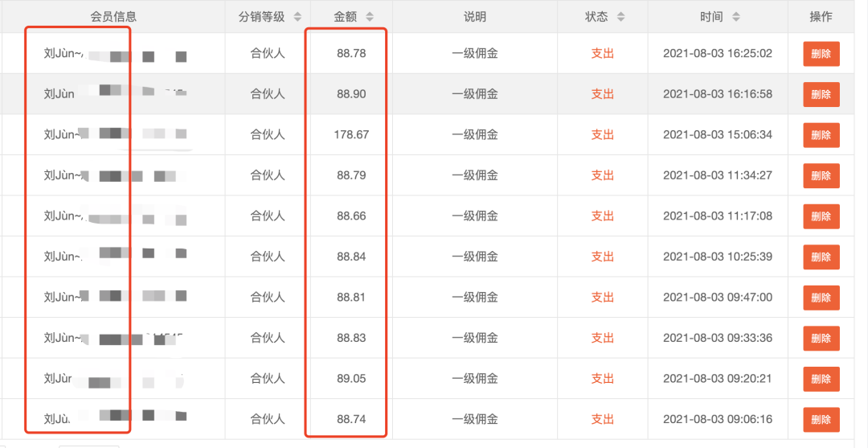Screen dimensions: 868x448
Task: Click 一级佣金 in the 89.05 row
Action: coord(475,379)
